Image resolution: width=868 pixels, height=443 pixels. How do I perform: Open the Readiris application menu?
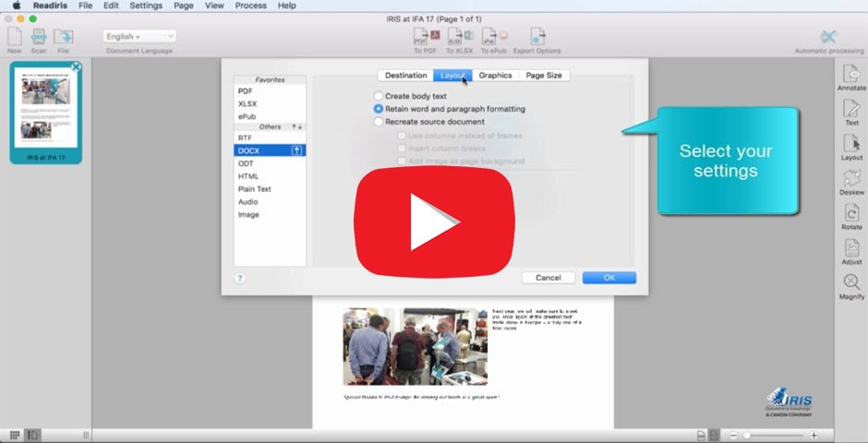[x=50, y=6]
